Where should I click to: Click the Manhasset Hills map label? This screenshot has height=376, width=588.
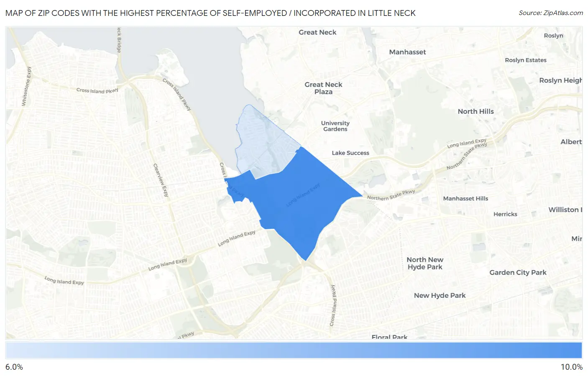pyautogui.click(x=465, y=198)
